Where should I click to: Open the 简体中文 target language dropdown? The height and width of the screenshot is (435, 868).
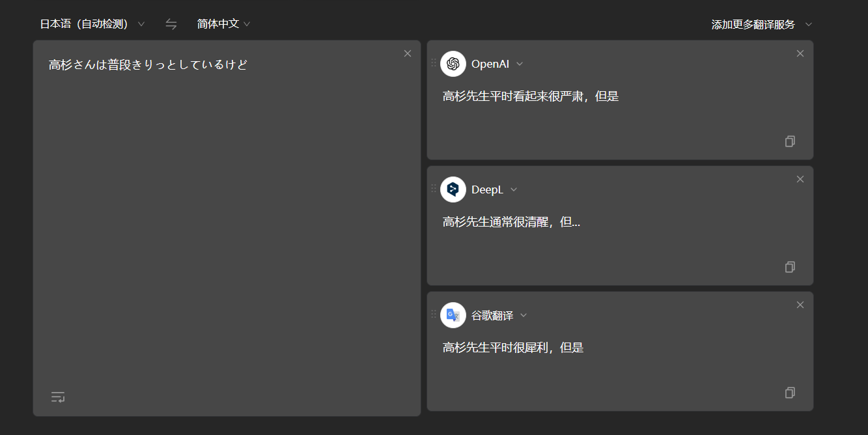point(224,24)
